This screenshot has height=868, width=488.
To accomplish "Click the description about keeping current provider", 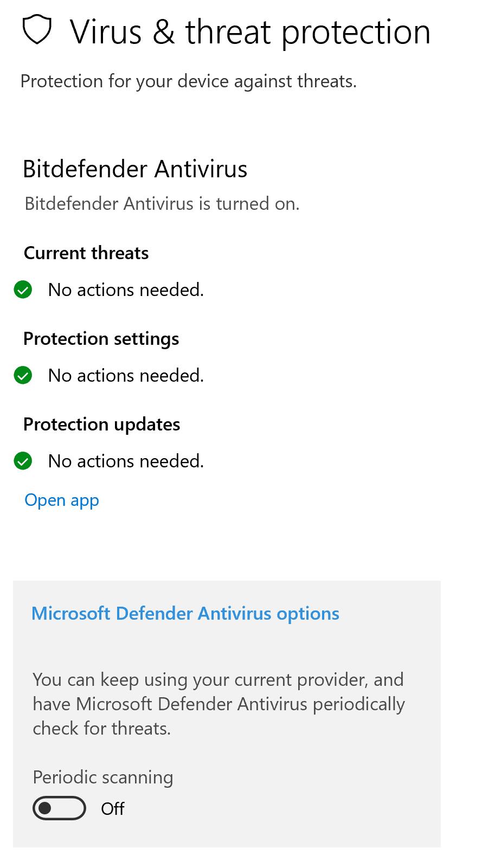I will coord(219,704).
